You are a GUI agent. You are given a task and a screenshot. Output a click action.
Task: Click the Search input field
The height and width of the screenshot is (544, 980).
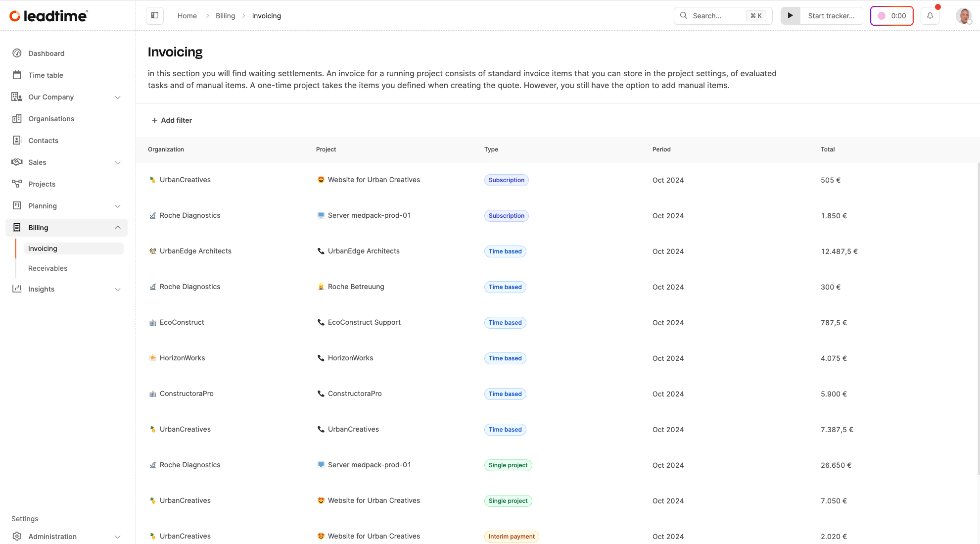coord(723,16)
